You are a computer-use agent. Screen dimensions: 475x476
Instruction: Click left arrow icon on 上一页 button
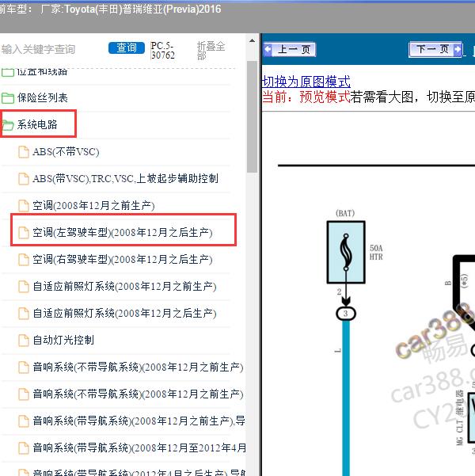(x=268, y=49)
